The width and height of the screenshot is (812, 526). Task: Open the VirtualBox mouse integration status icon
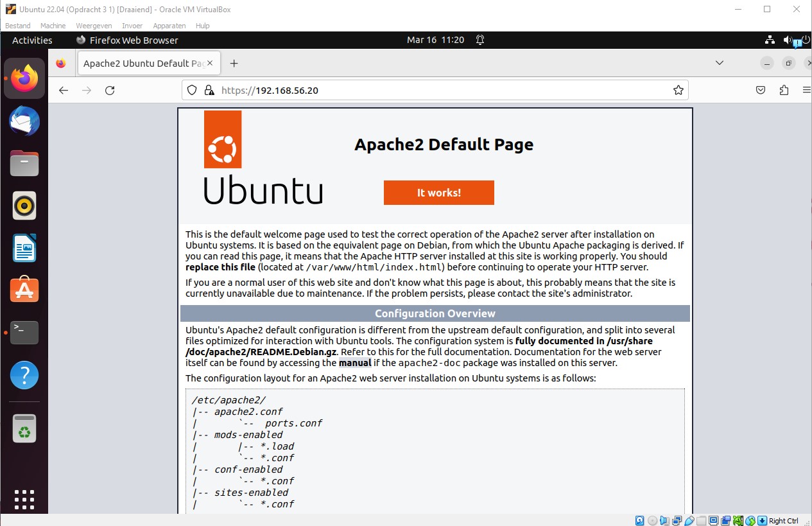tap(750, 520)
